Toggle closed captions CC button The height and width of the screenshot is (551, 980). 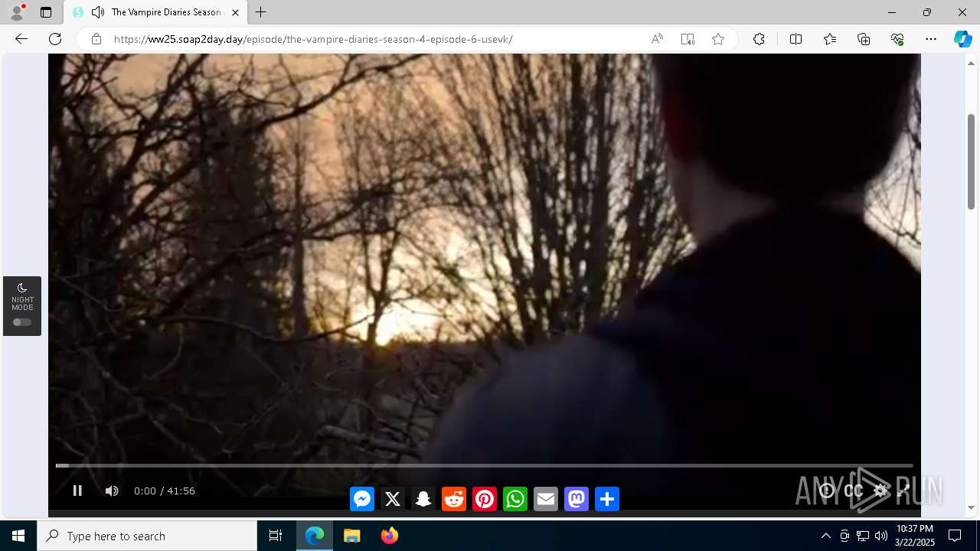click(x=853, y=491)
